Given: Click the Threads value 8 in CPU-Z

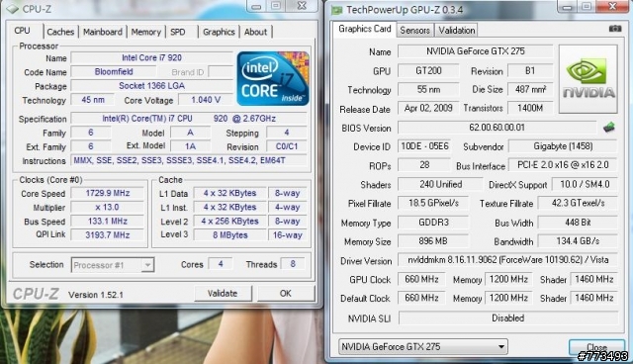Looking at the screenshot, I should [x=293, y=264].
